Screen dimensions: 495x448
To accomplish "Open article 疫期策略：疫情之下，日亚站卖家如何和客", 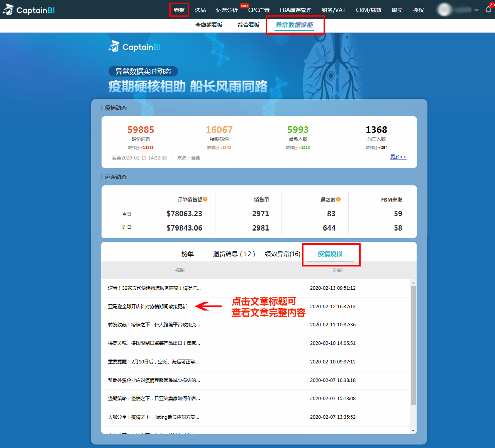I will click(154, 399).
